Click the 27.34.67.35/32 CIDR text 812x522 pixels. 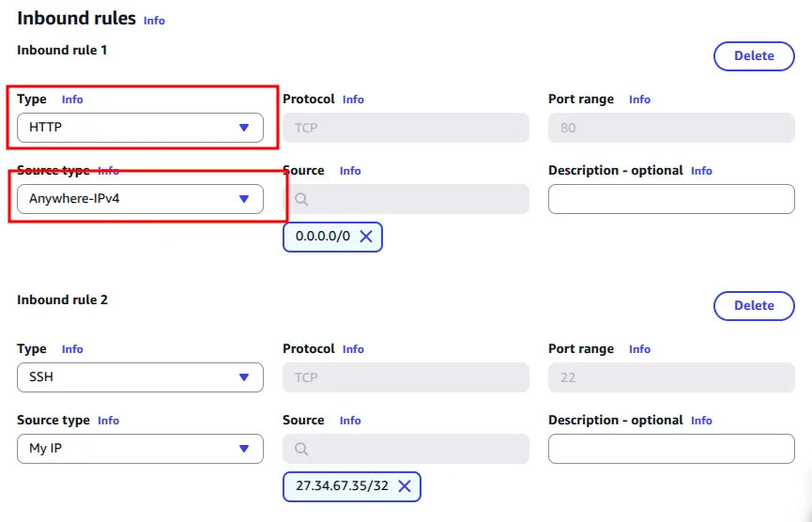(x=342, y=485)
